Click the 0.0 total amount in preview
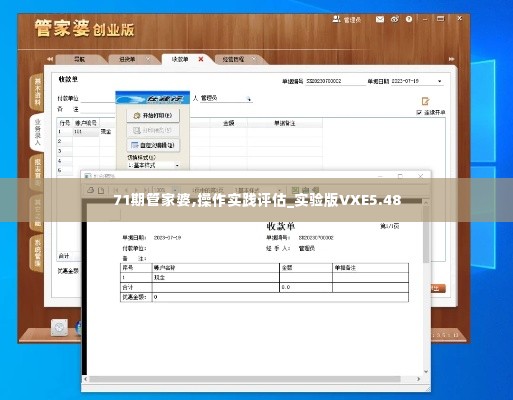 pyautogui.click(x=286, y=287)
